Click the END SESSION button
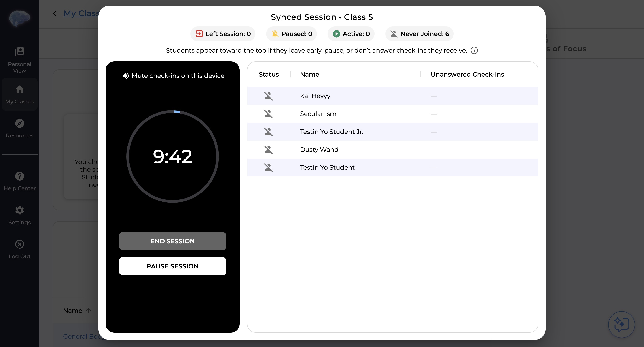The height and width of the screenshot is (347, 644). (172, 241)
